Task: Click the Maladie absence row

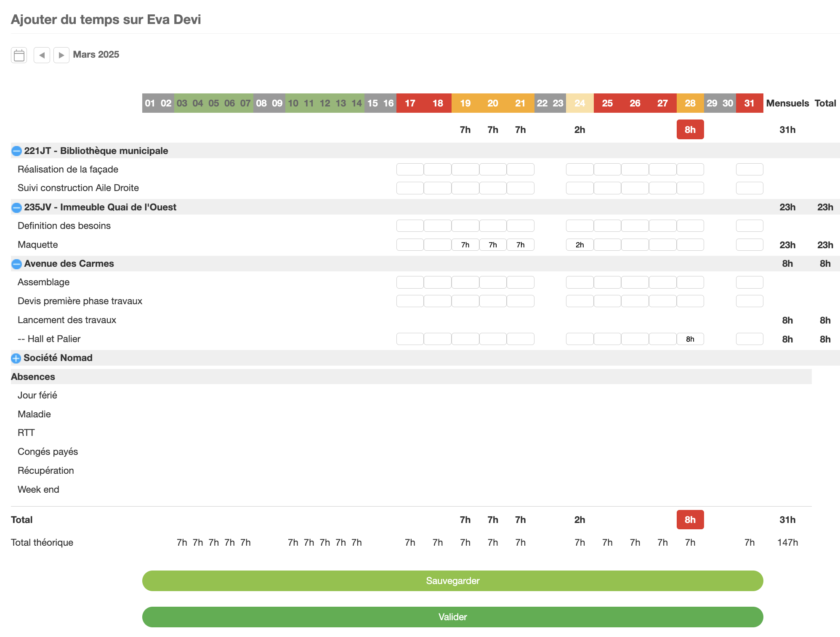Action: 34,414
